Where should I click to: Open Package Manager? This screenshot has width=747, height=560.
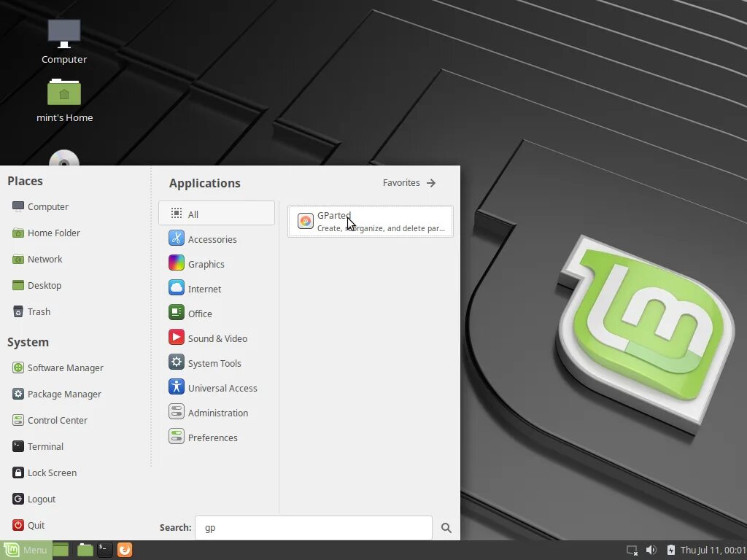tap(57, 394)
